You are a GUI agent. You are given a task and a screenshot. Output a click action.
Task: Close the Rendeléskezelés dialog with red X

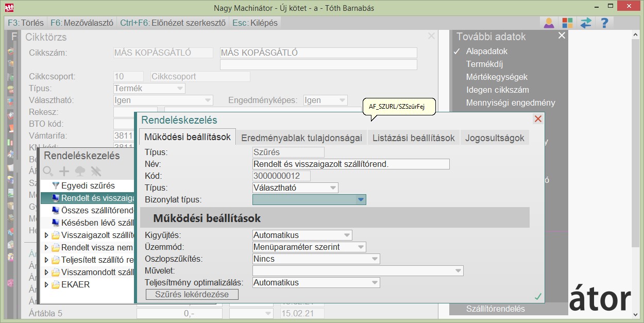tap(538, 119)
